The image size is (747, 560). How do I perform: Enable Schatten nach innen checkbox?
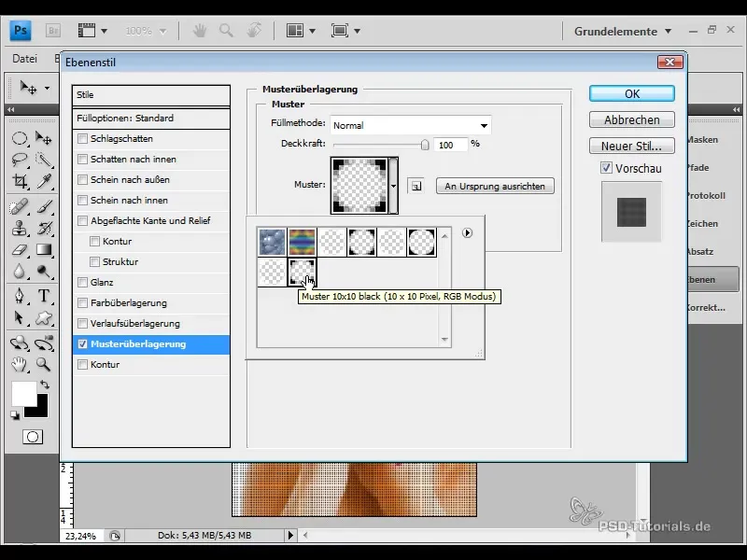coord(82,159)
